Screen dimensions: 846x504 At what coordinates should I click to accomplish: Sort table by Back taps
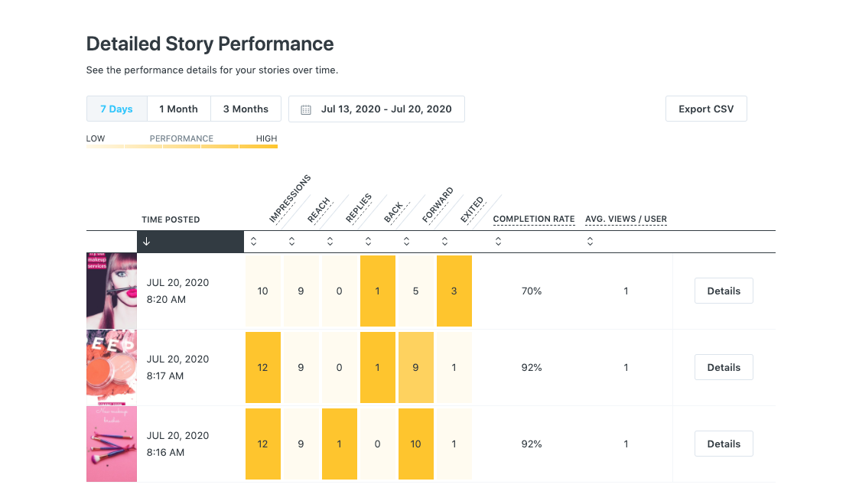tap(369, 242)
